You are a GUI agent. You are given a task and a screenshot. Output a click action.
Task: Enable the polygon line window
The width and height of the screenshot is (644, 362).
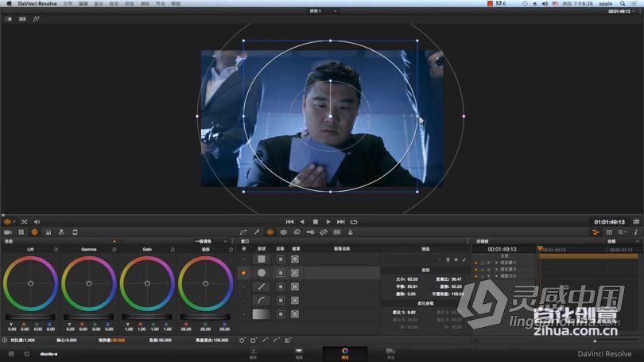(244, 286)
